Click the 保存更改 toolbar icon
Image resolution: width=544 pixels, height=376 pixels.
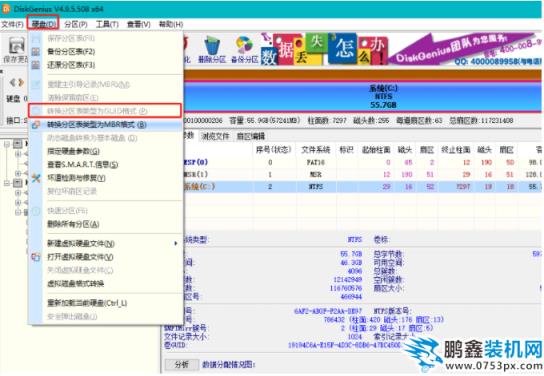[x=16, y=46]
